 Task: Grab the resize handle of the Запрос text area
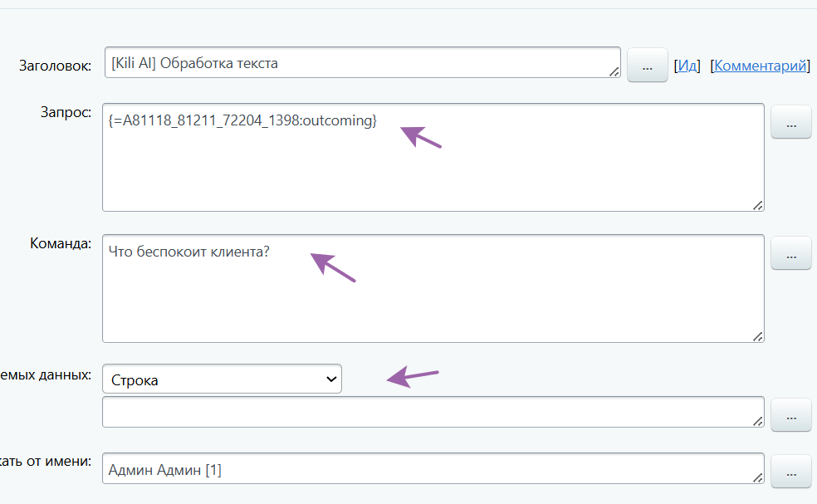tap(758, 205)
